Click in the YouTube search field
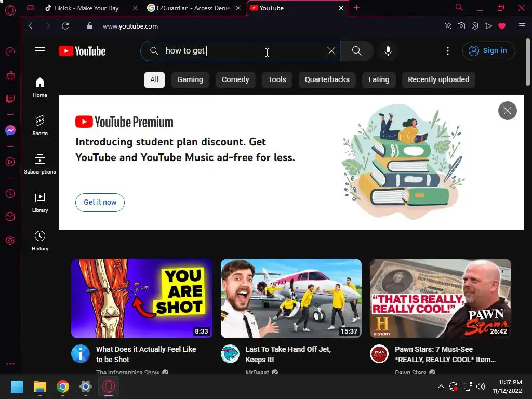Screen dimensions: 532x399 click(240, 51)
